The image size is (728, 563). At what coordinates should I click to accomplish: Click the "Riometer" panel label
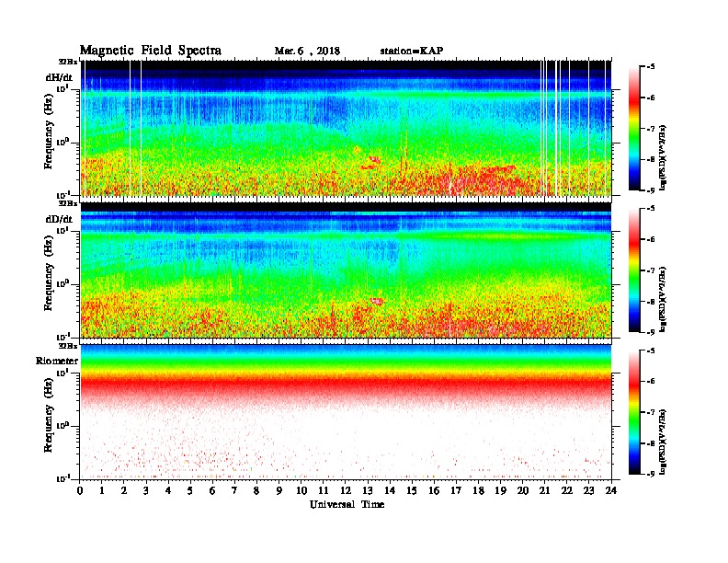57,361
